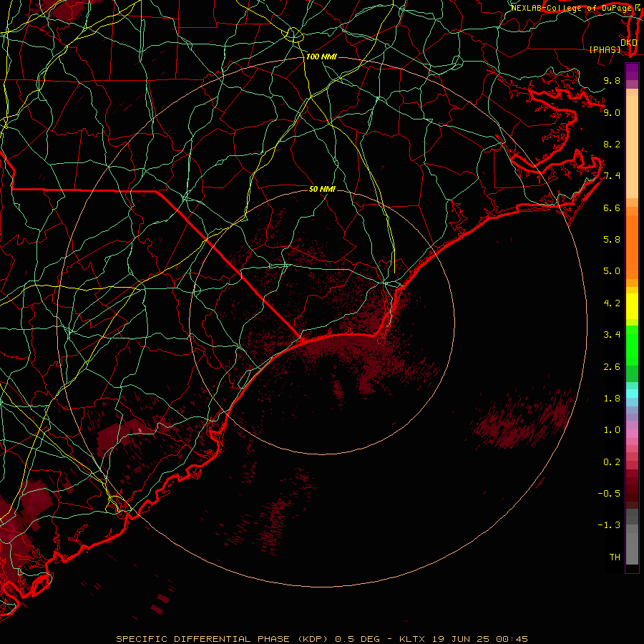Viewport: 644px width, 644px height.
Task: Click the 1.0 scale label
Action: pos(612,430)
